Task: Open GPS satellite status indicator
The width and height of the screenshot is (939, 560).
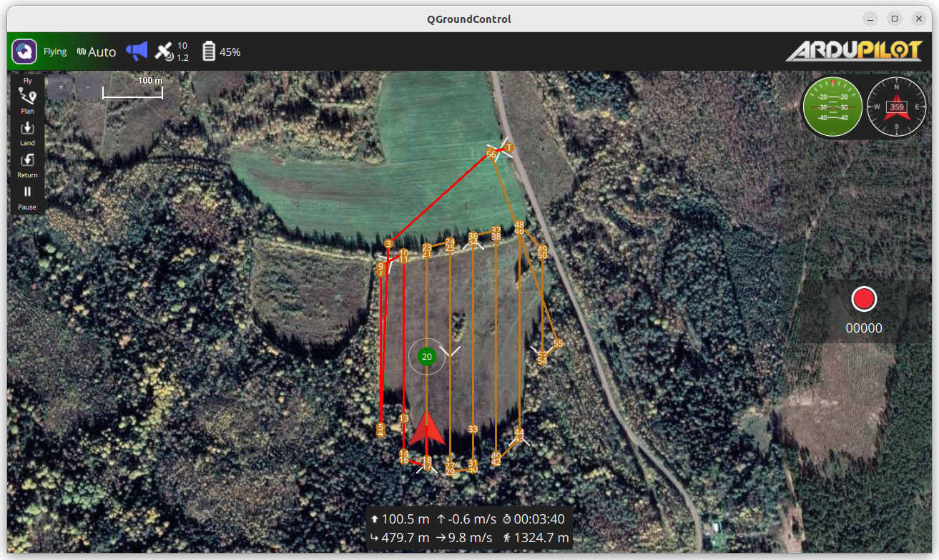Action: click(x=172, y=51)
